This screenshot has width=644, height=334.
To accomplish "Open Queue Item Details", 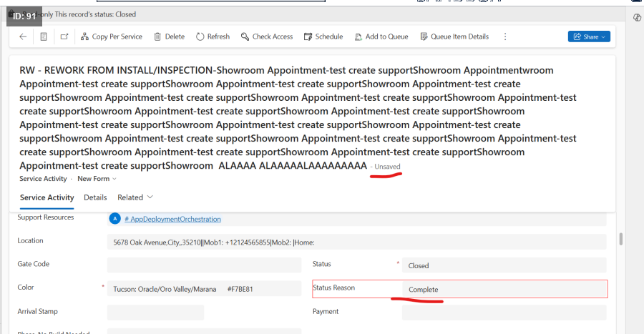I will (x=454, y=36).
